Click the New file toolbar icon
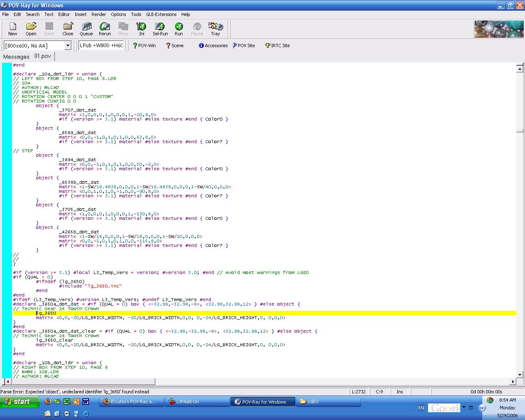The height and width of the screenshot is (420, 525). click(13, 29)
